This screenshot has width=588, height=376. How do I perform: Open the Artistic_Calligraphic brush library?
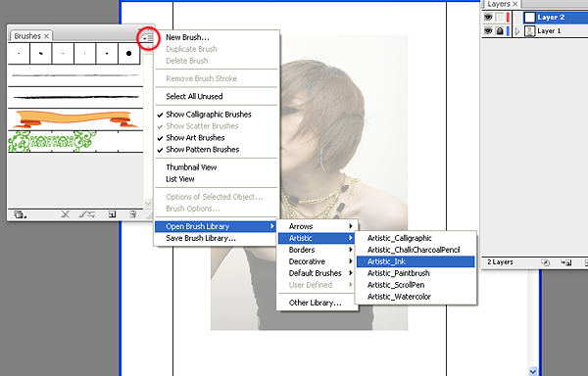[x=416, y=238]
